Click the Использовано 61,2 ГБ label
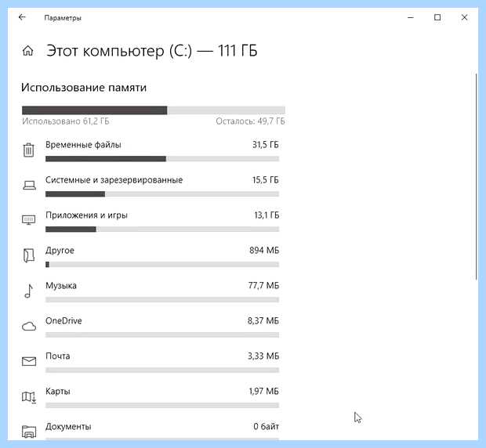 [66, 121]
